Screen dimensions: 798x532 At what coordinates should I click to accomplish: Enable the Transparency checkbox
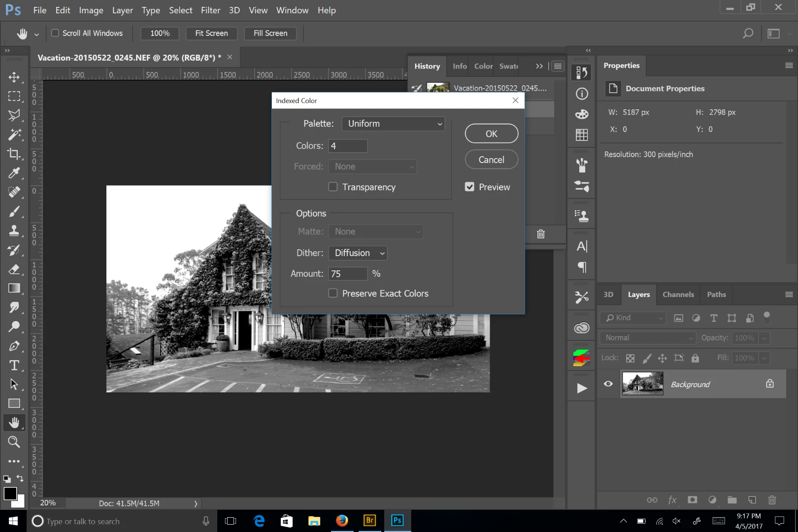(333, 187)
